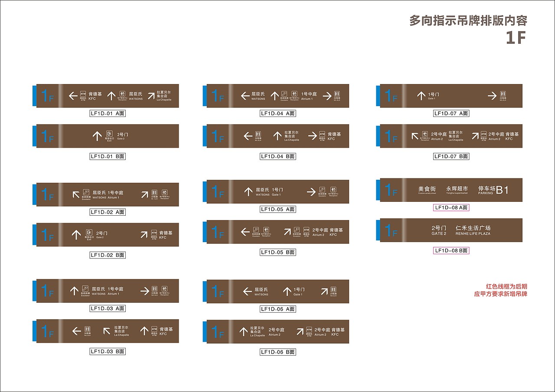Click the ATM icon on sign LF1D-03 B面
The height and width of the screenshot is (392, 555).
coord(154,330)
